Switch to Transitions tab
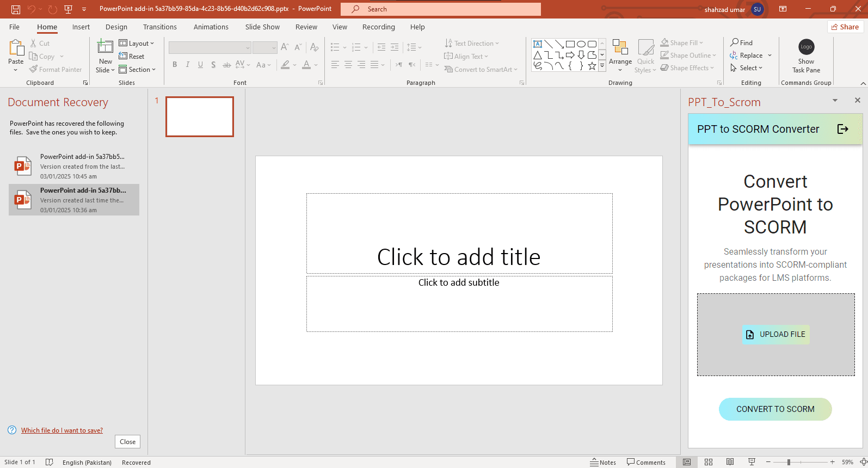This screenshot has width=868, height=468. point(160,27)
